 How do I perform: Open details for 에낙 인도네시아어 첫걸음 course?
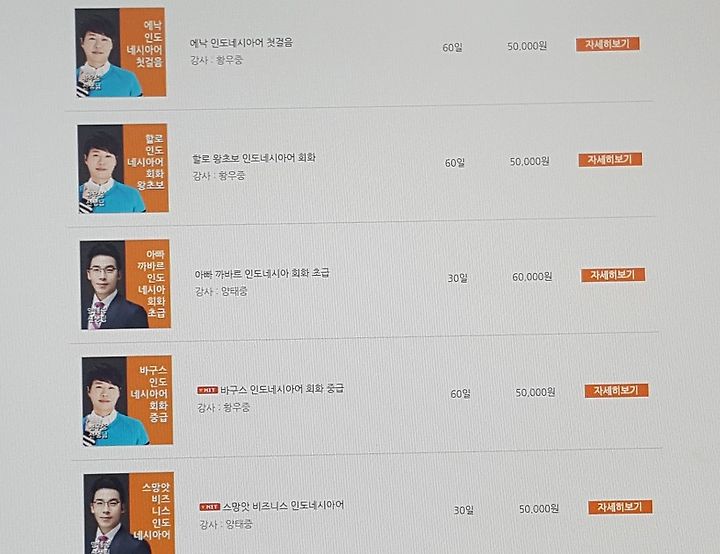coord(608,44)
